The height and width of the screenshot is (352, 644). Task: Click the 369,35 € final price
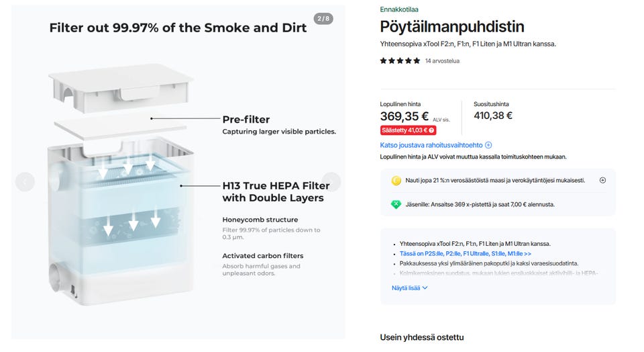pyautogui.click(x=405, y=116)
